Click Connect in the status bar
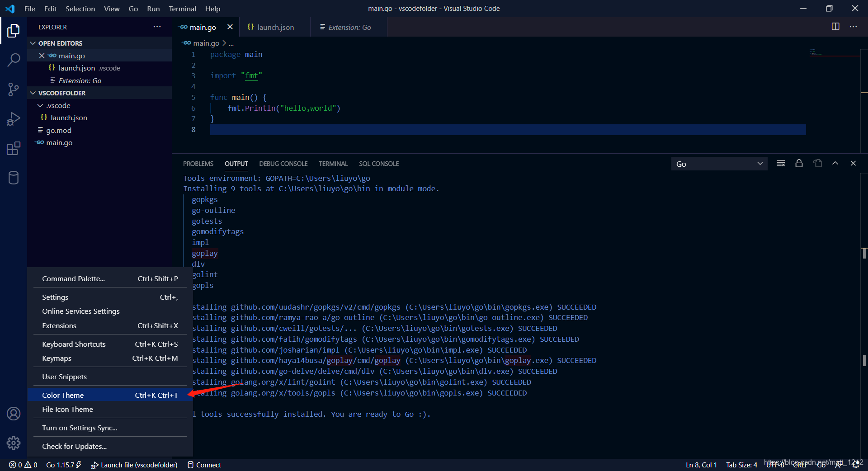This screenshot has width=868, height=471. [x=204, y=465]
